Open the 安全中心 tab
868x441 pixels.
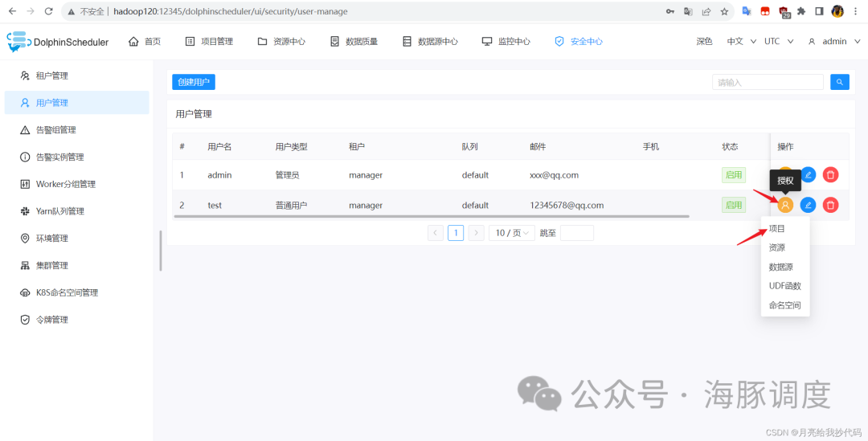pyautogui.click(x=579, y=42)
